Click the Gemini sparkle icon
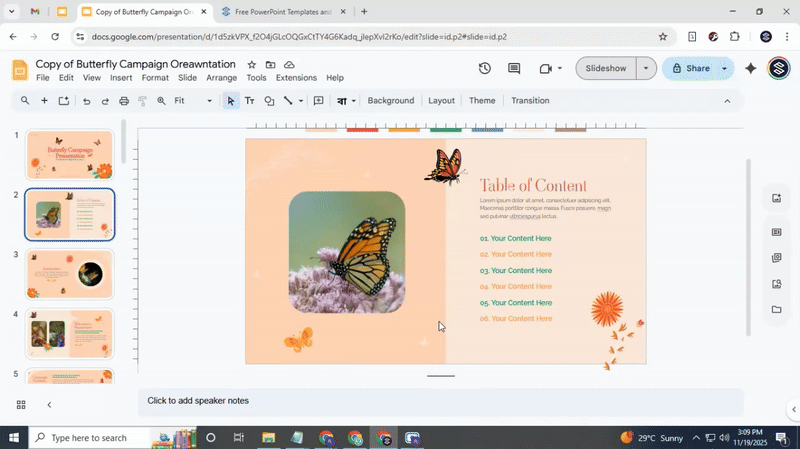The image size is (800, 449). [751, 69]
